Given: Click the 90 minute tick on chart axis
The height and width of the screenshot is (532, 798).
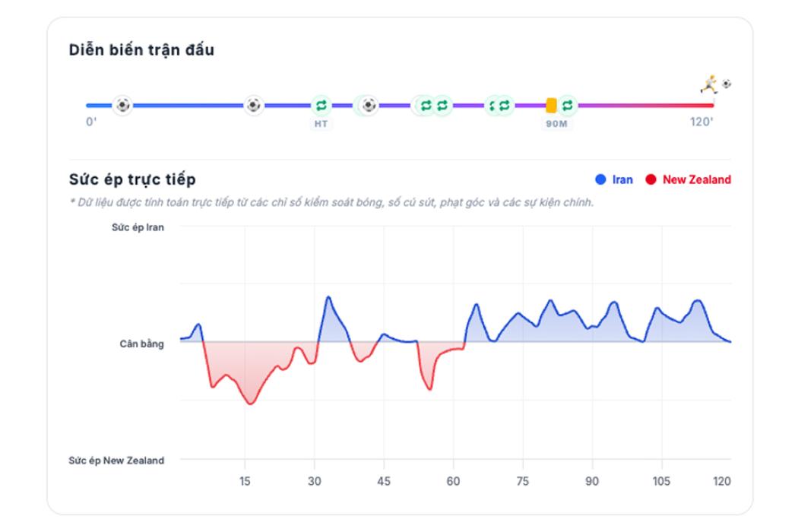Looking at the screenshot, I should pyautogui.click(x=592, y=481).
